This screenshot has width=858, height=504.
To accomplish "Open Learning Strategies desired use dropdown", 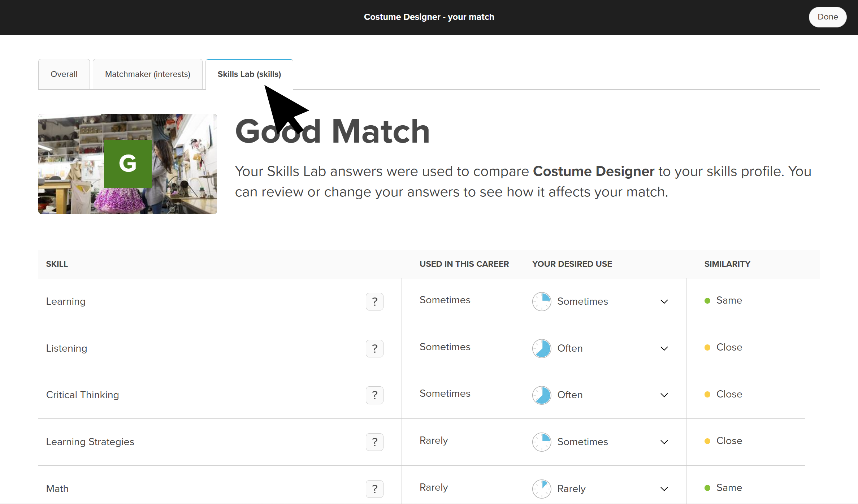I will click(664, 442).
